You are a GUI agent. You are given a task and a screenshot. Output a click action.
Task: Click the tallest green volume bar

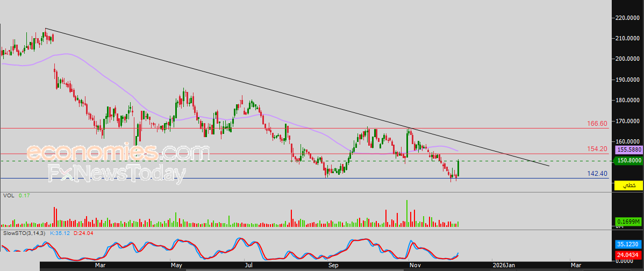tap(407, 213)
